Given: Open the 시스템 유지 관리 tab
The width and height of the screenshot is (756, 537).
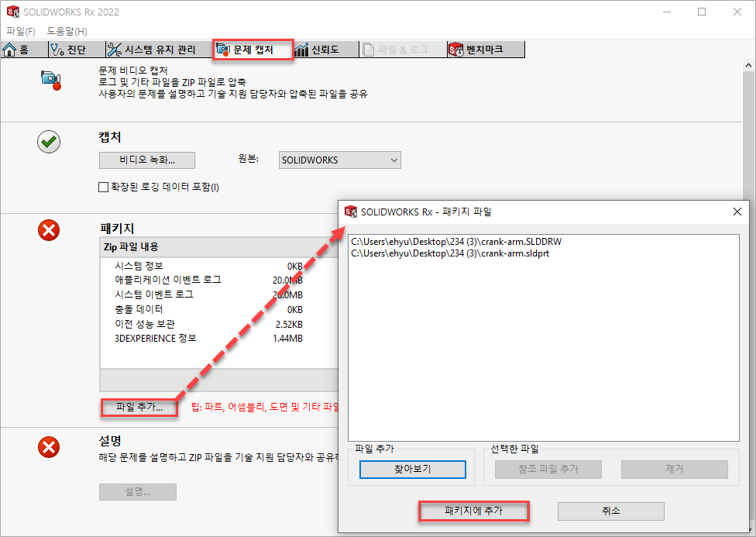Looking at the screenshot, I should pos(159,50).
